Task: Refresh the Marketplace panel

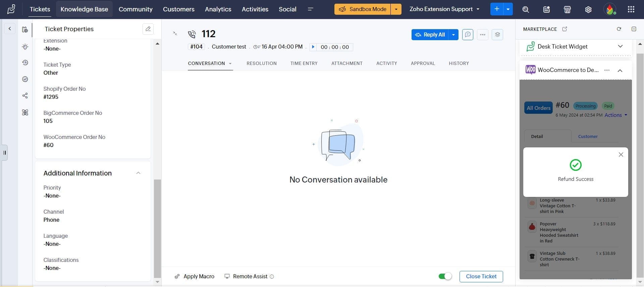Action: click(x=619, y=29)
